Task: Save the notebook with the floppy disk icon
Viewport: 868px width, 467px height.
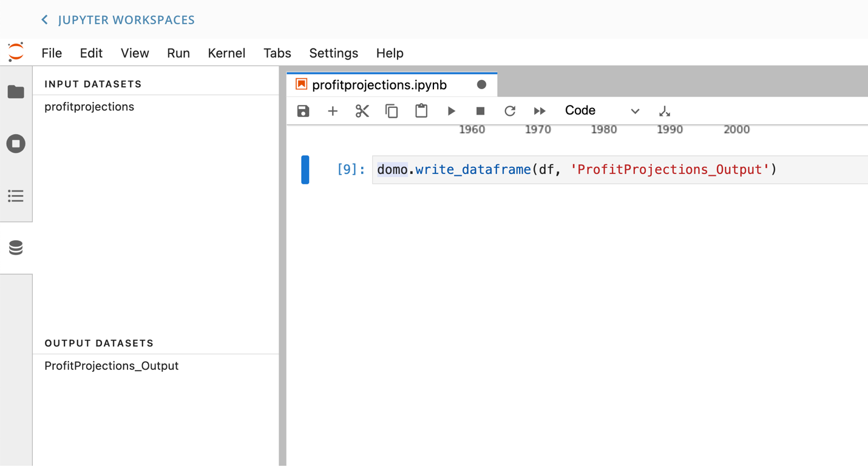Action: pos(303,111)
